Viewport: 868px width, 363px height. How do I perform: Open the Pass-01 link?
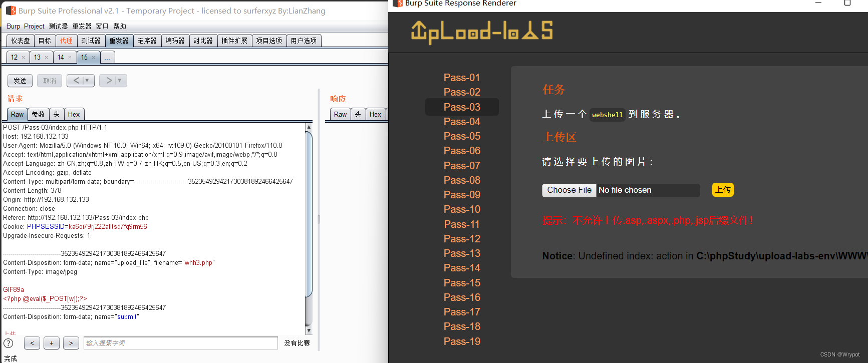462,78
